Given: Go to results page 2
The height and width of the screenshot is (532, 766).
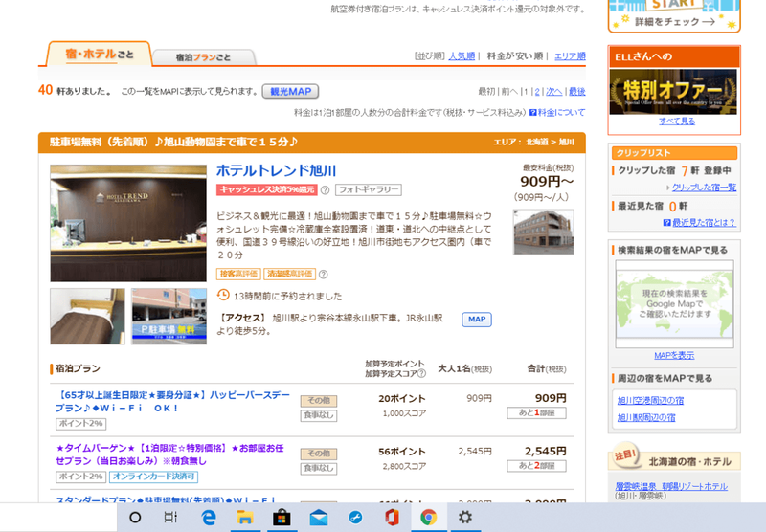Looking at the screenshot, I should (537, 91).
